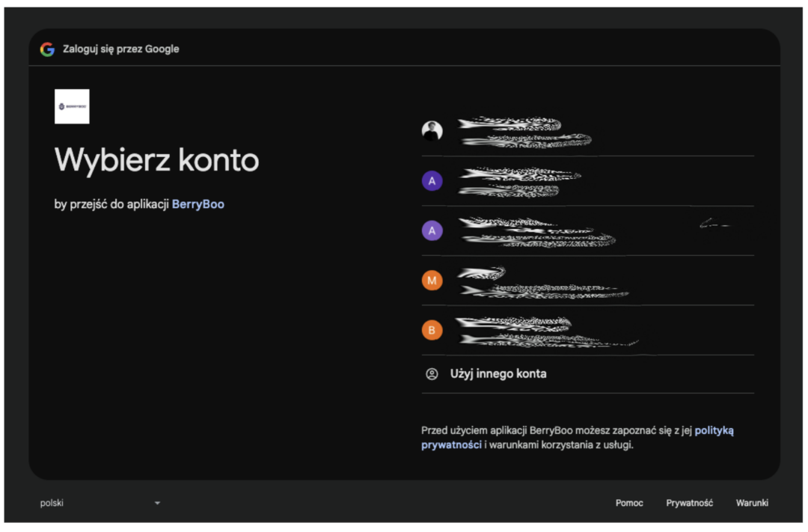Click the small mark right of third account
Image resolution: width=808 pixels, height=532 pixels.
[714, 223]
